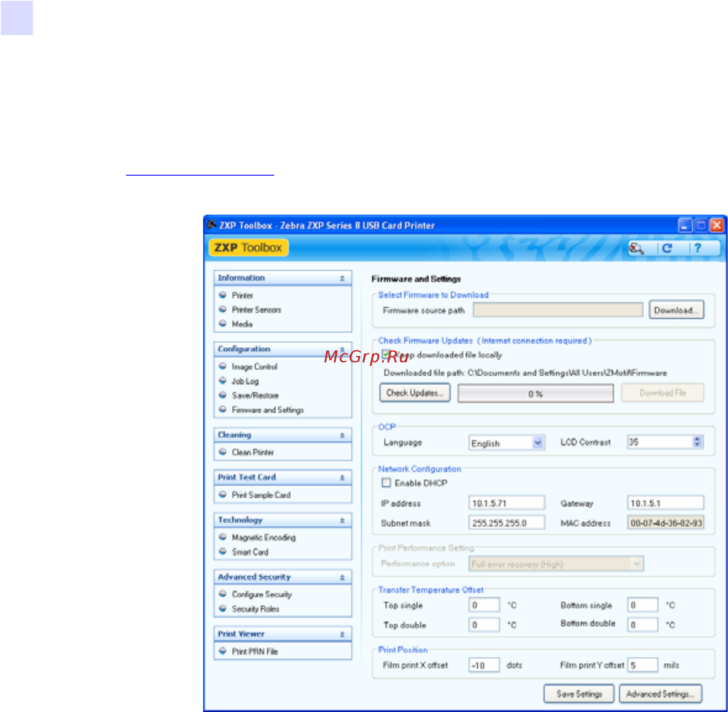Click the Bottom double temperature field
This screenshot has width=728, height=712.
[643, 625]
